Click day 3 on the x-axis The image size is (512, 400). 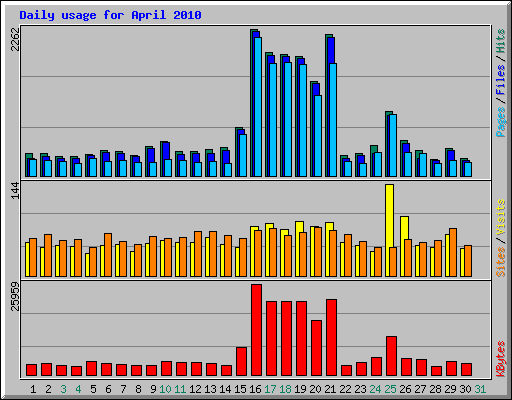tap(63, 389)
